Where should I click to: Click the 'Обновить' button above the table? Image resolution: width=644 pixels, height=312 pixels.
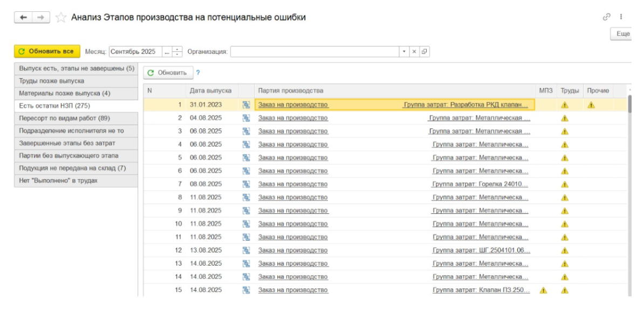point(168,73)
